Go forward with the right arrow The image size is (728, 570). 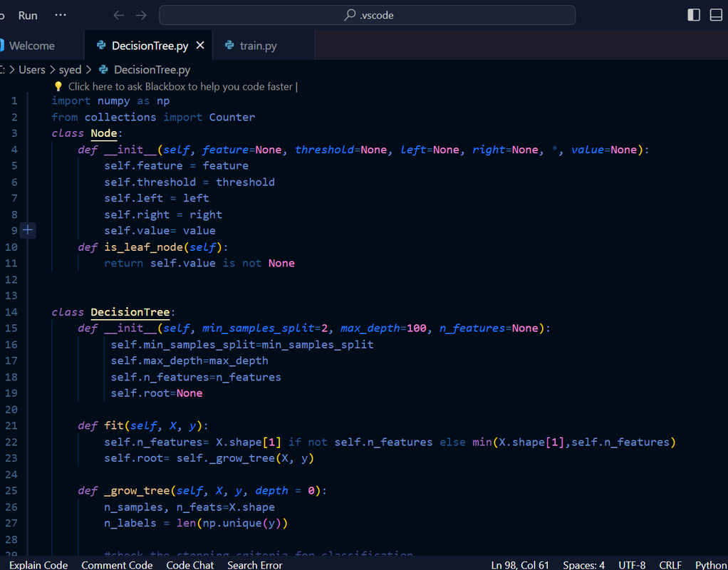(x=141, y=16)
